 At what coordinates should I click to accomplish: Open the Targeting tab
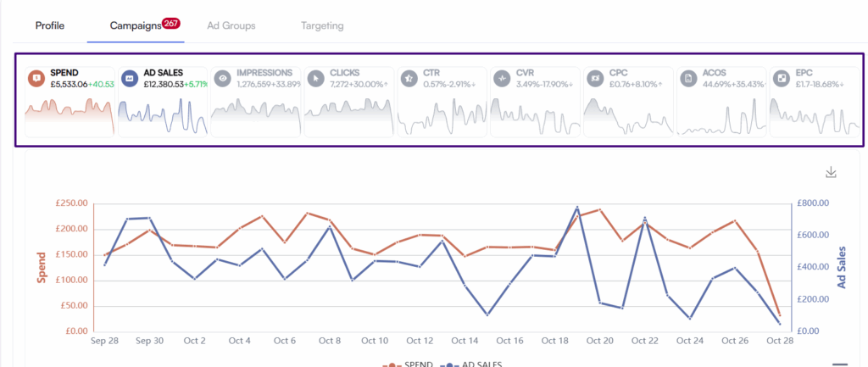[x=322, y=25]
